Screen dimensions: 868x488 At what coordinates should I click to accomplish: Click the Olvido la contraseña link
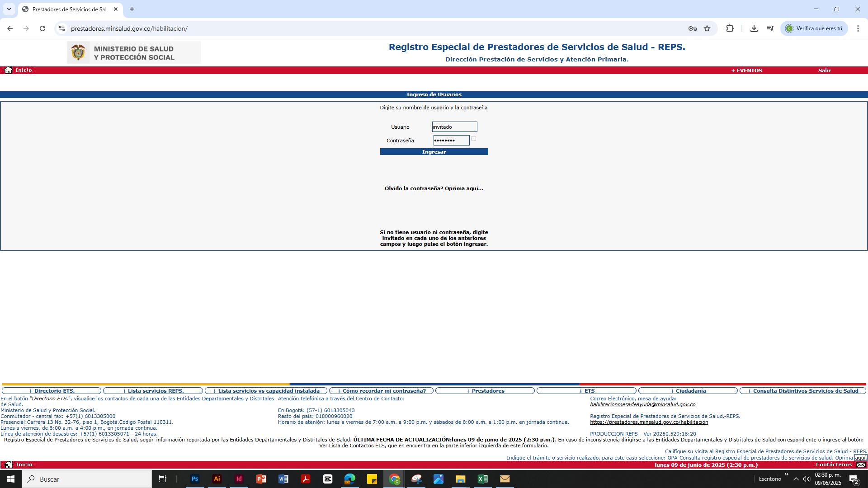click(x=434, y=188)
